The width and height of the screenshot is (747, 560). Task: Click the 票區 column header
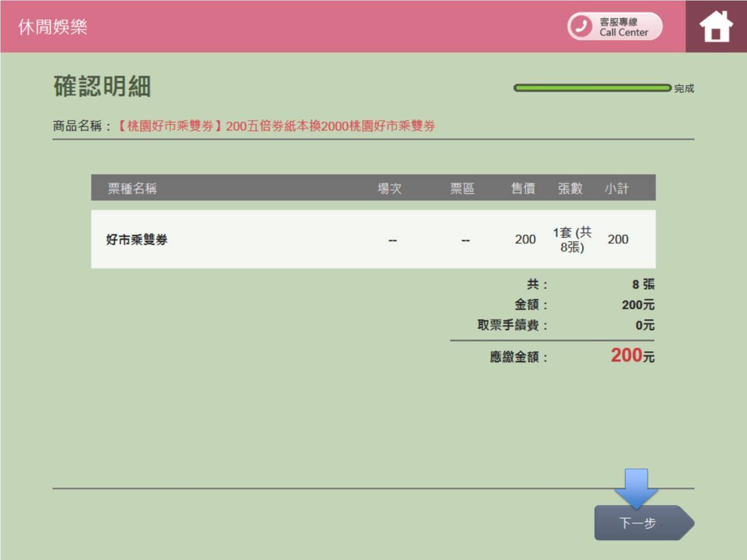click(462, 189)
